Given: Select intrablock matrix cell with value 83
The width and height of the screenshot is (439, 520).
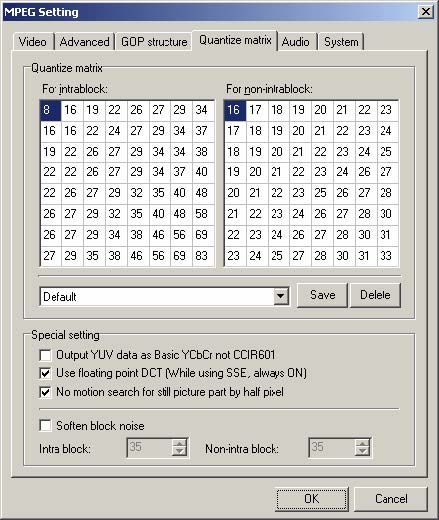Looking at the screenshot, I should 202,256.
